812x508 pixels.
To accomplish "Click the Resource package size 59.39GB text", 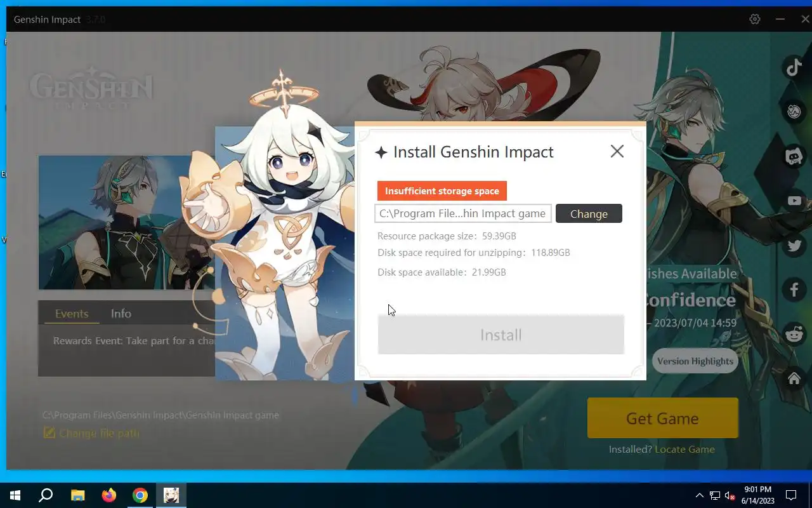I will tap(447, 236).
